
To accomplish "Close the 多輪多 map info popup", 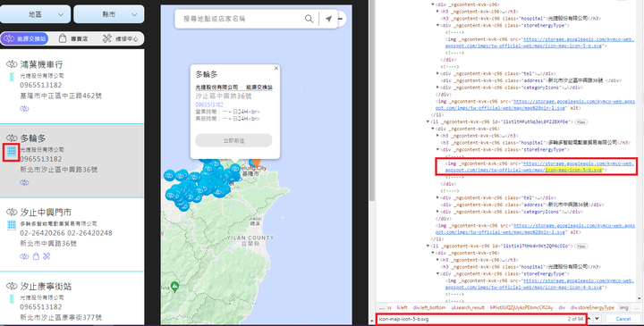I will click(276, 69).
